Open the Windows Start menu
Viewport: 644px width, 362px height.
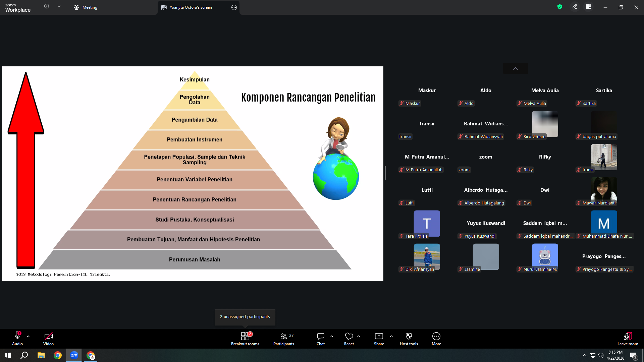pyautogui.click(x=8, y=355)
